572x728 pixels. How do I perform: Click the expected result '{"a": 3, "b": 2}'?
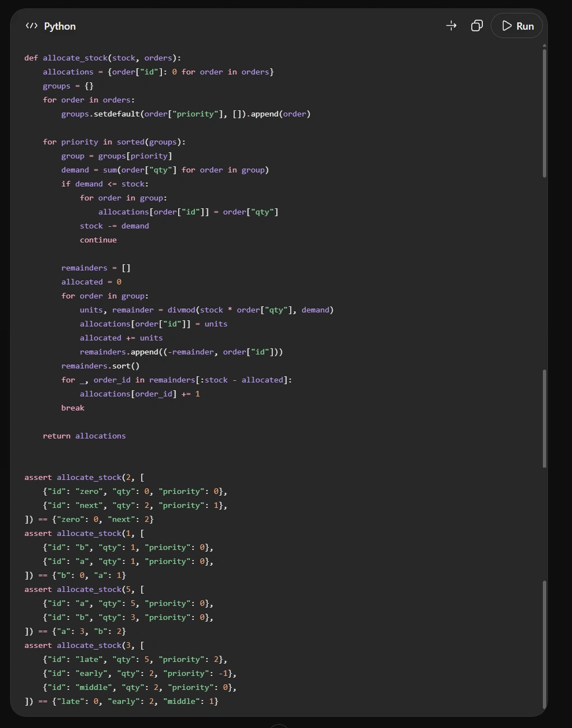click(x=89, y=631)
